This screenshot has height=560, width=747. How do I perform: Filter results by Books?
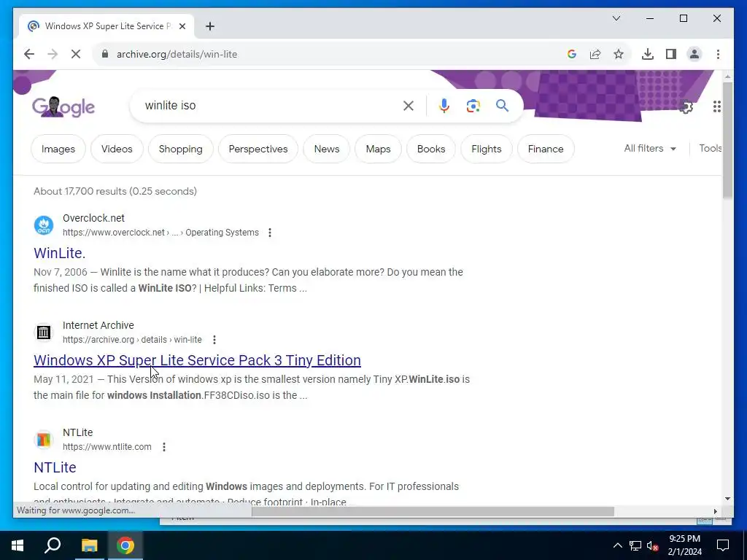[x=431, y=149]
